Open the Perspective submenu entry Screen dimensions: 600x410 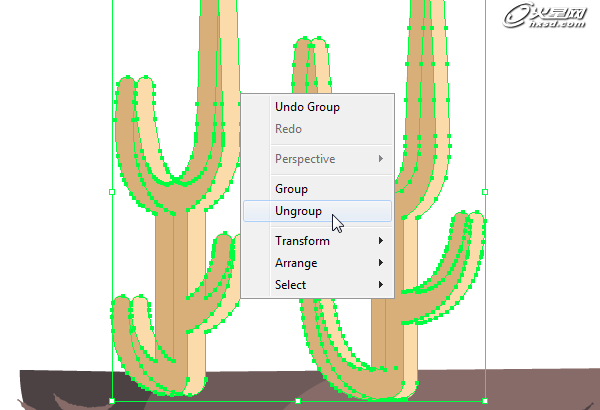(317, 158)
